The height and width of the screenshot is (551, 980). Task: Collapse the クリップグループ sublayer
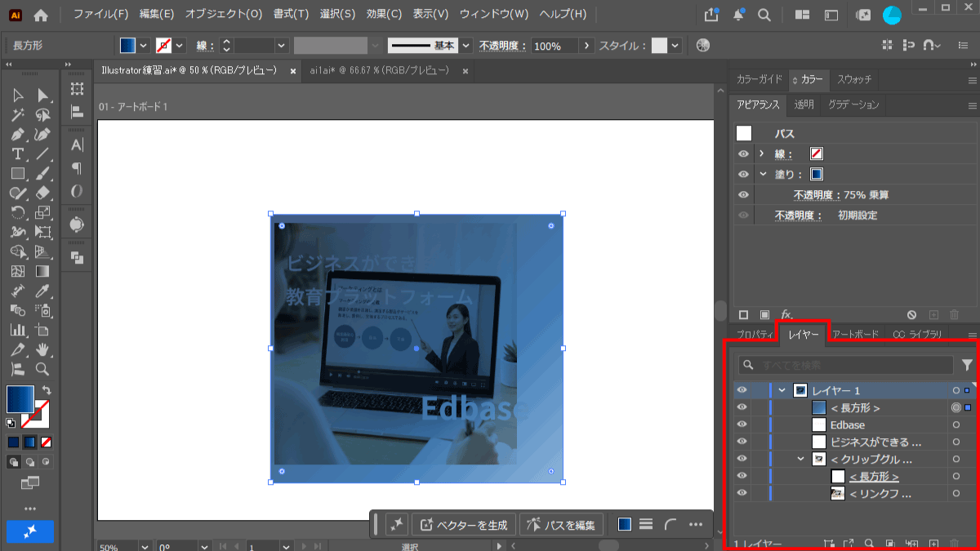click(801, 459)
